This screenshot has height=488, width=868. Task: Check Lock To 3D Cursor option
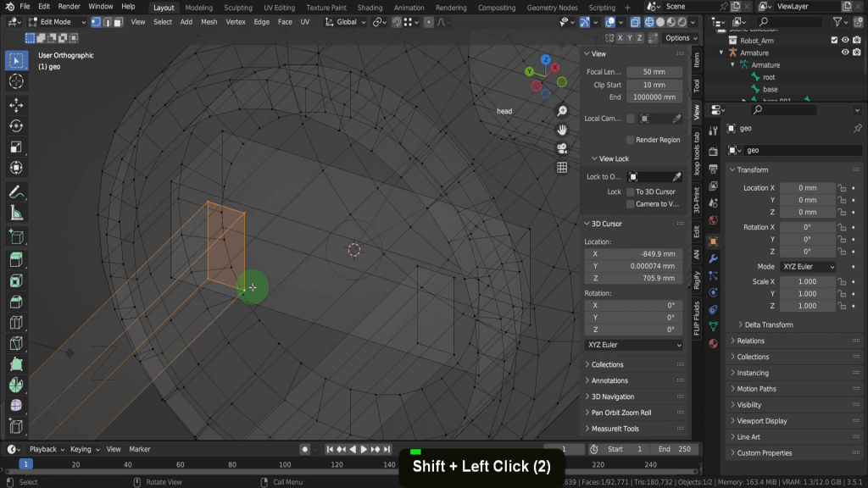coord(630,191)
